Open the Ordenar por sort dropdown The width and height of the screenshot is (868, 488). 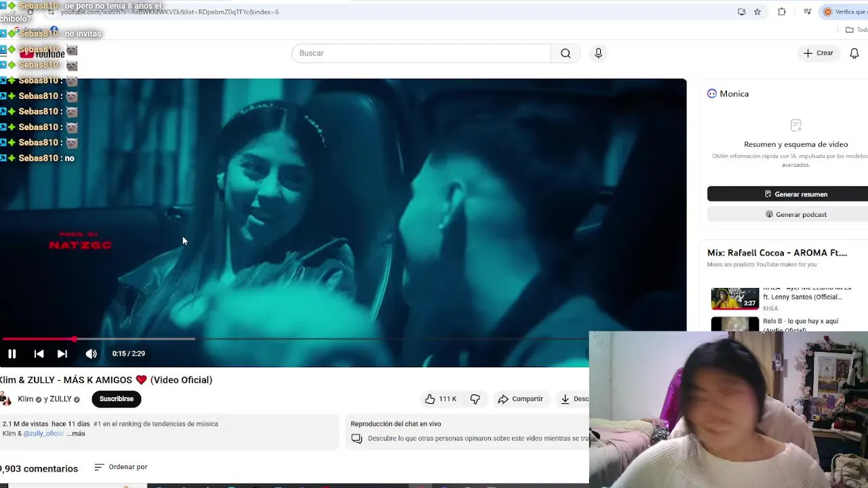[x=121, y=467]
